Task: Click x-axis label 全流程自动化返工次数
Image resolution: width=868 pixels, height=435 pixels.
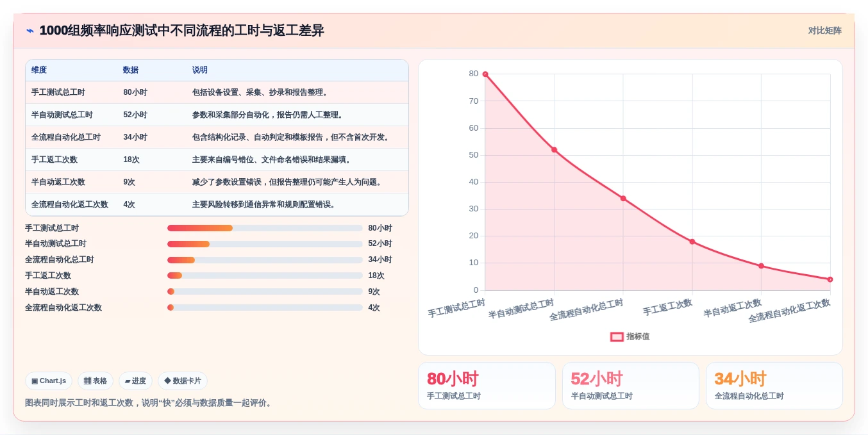Action: point(789,311)
